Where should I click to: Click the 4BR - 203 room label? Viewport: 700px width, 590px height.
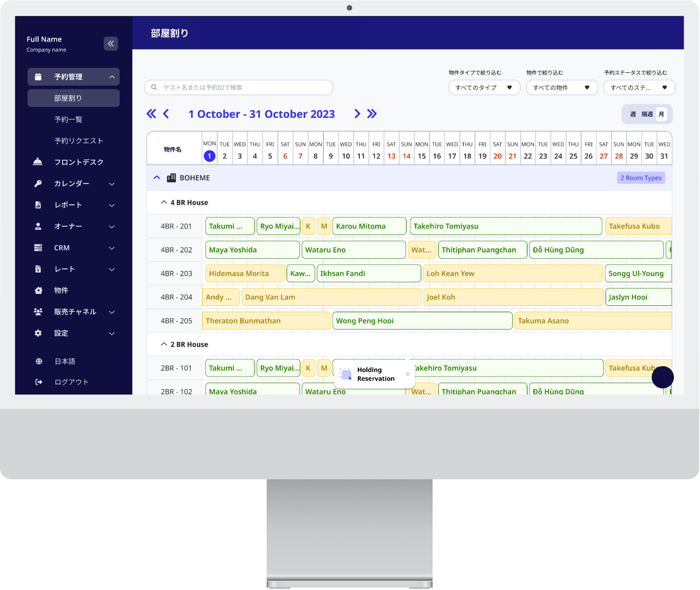[x=176, y=274]
